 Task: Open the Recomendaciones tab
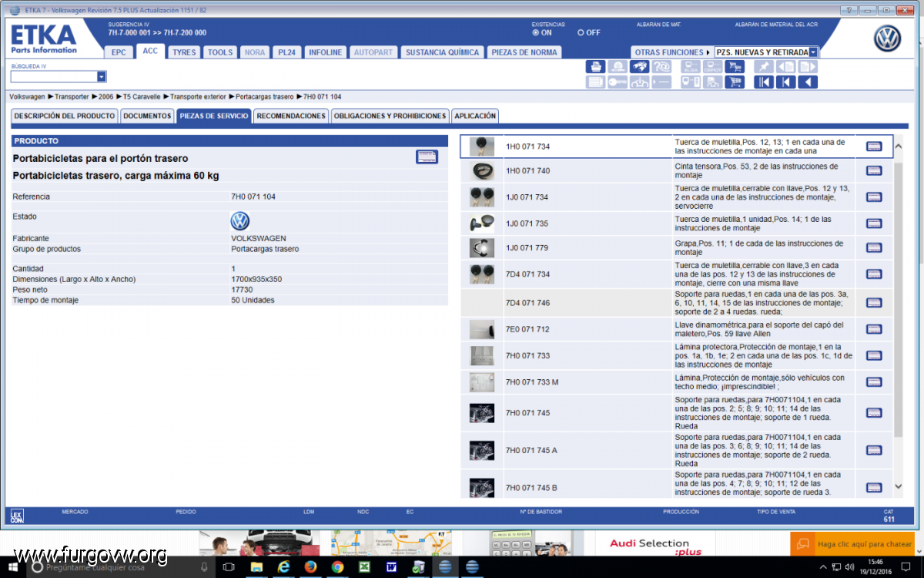tap(291, 116)
